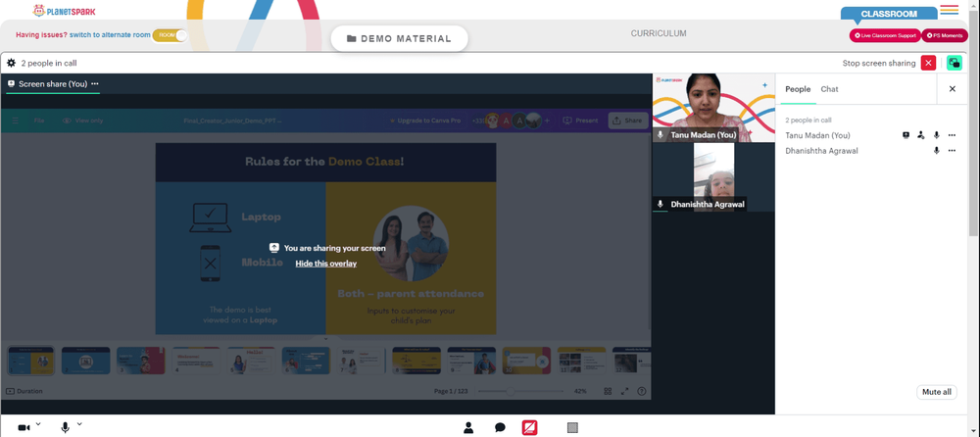
Task: Open Canva grid view icon
Action: pyautogui.click(x=608, y=391)
